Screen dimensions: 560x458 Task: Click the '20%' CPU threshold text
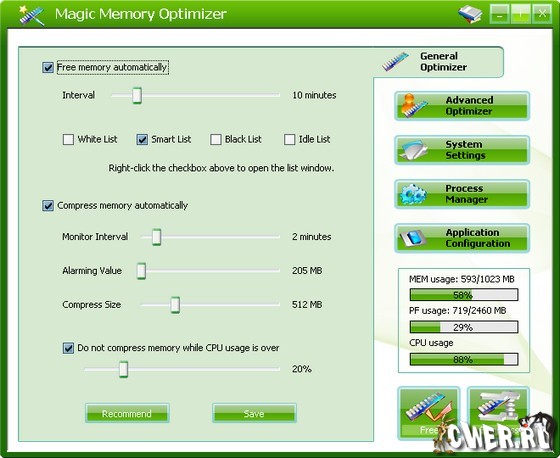coord(302,369)
